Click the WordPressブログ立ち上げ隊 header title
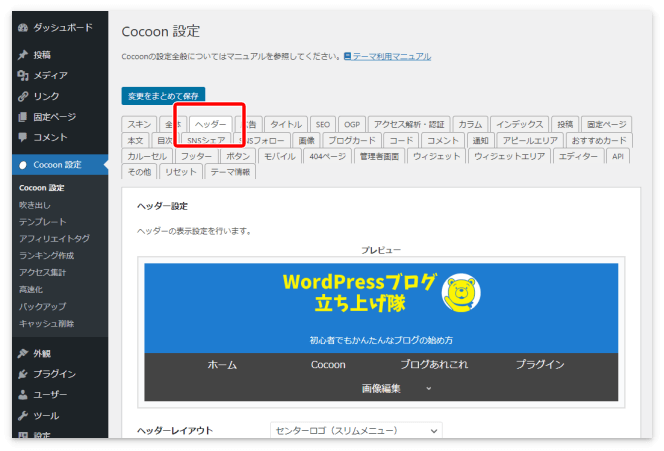Image resolution: width=664 pixels, height=451 pixels. (x=359, y=293)
